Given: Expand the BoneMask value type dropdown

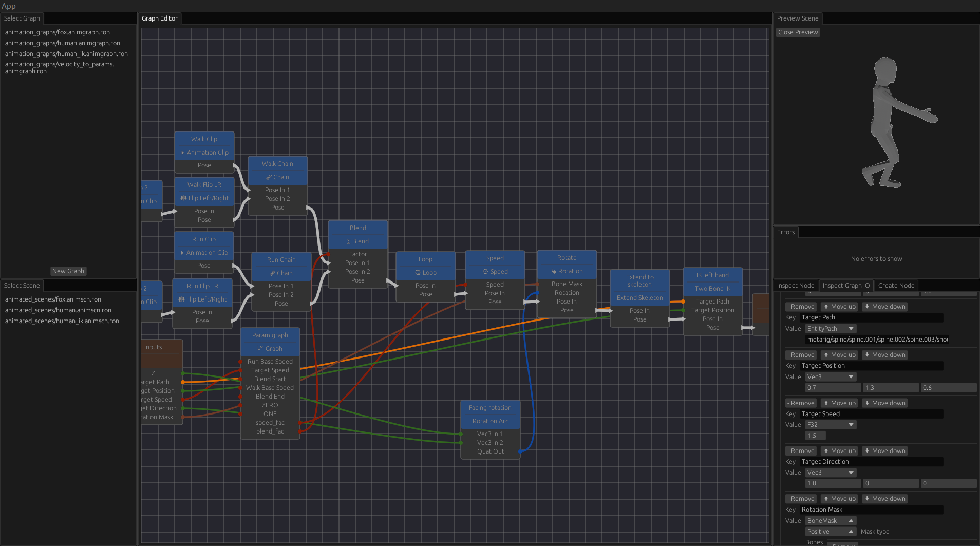Looking at the screenshot, I should pyautogui.click(x=830, y=521).
